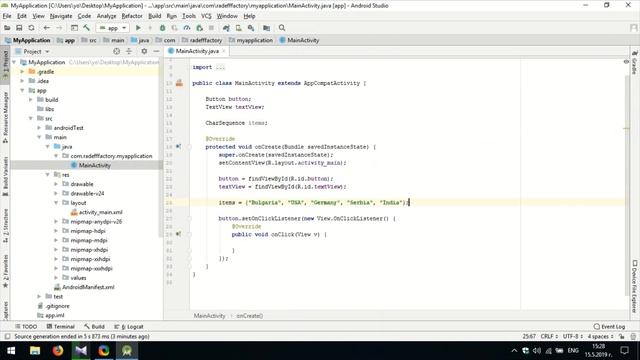Collapse the res folder arrow
Image resolution: width=640 pixels, height=360 pixels.
48,175
